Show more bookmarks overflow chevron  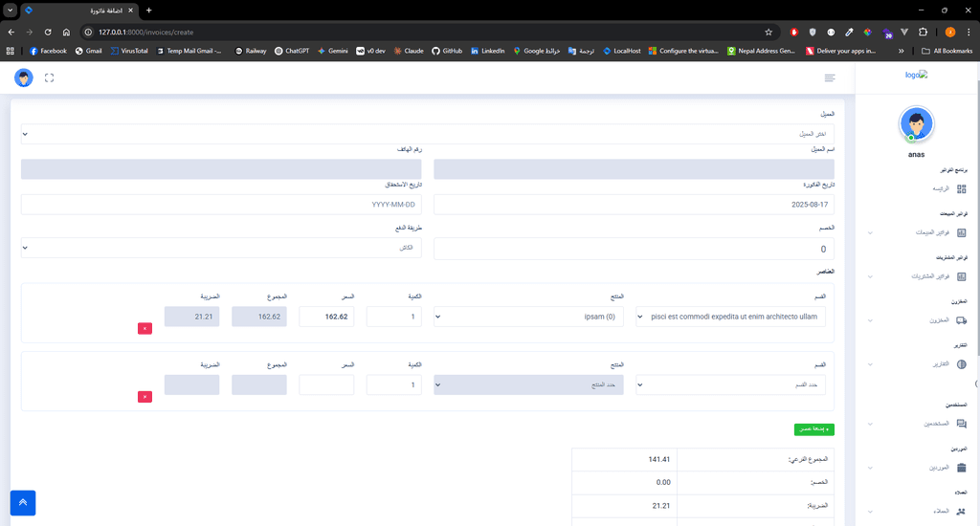[x=902, y=51]
